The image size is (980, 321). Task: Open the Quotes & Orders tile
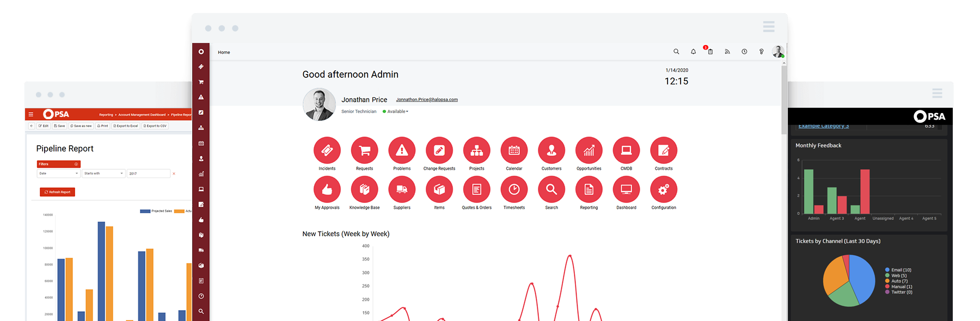click(x=476, y=189)
